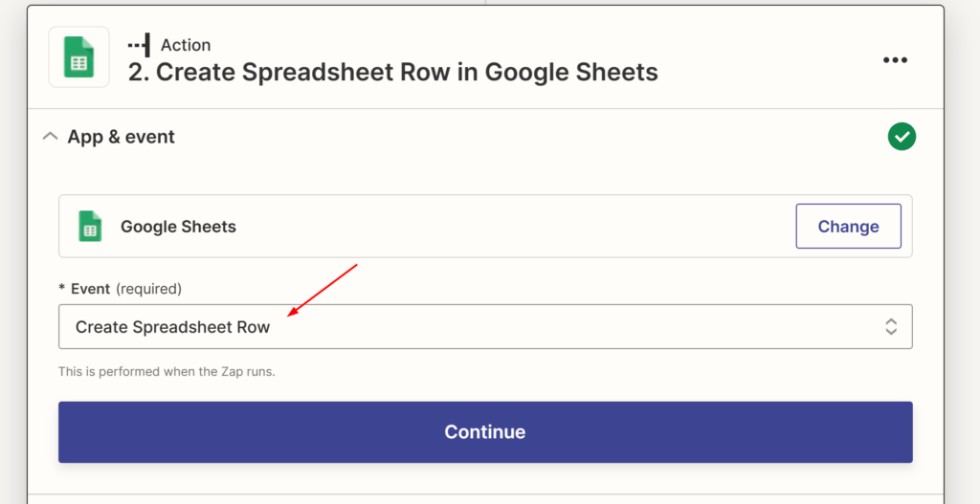Click the App & event section heading
Viewport: 980px width, 504px height.
tap(121, 137)
